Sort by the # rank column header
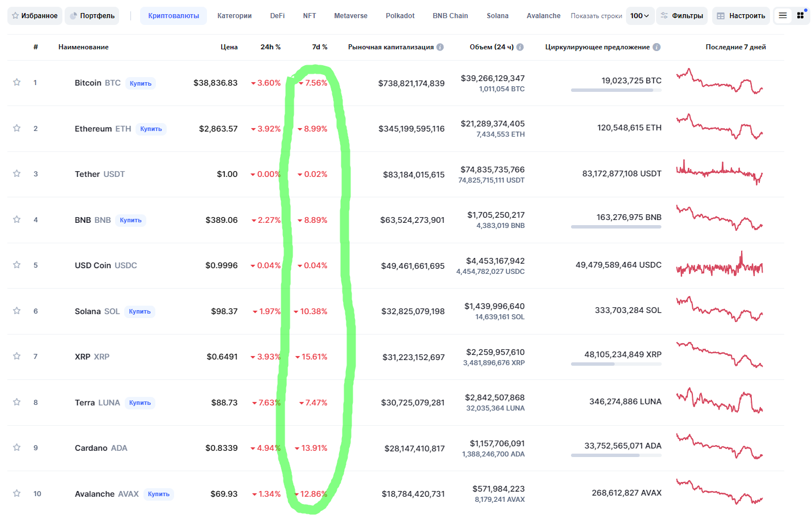Image resolution: width=812 pixels, height=516 pixels. tap(35, 47)
